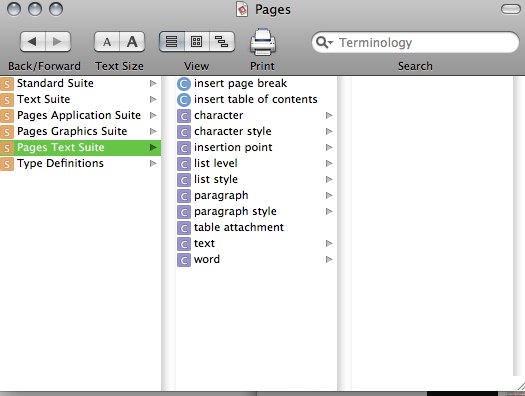Go back with the Back arrow button

click(x=32, y=42)
